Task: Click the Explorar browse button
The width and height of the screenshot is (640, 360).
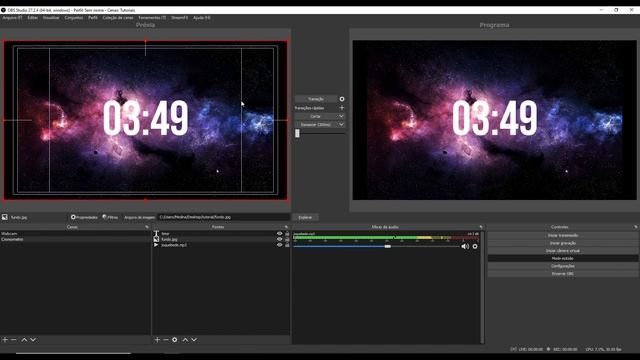Action: (305, 217)
